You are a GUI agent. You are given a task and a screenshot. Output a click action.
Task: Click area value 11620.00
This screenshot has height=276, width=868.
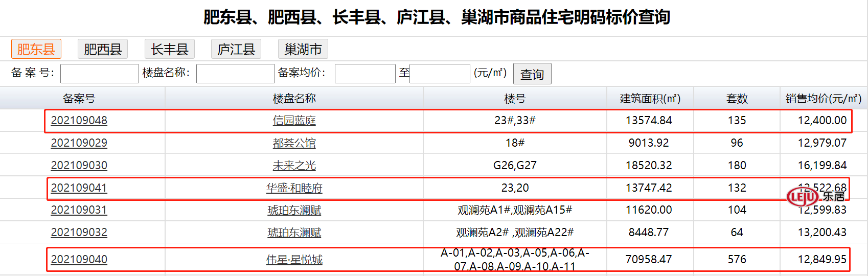pos(649,210)
